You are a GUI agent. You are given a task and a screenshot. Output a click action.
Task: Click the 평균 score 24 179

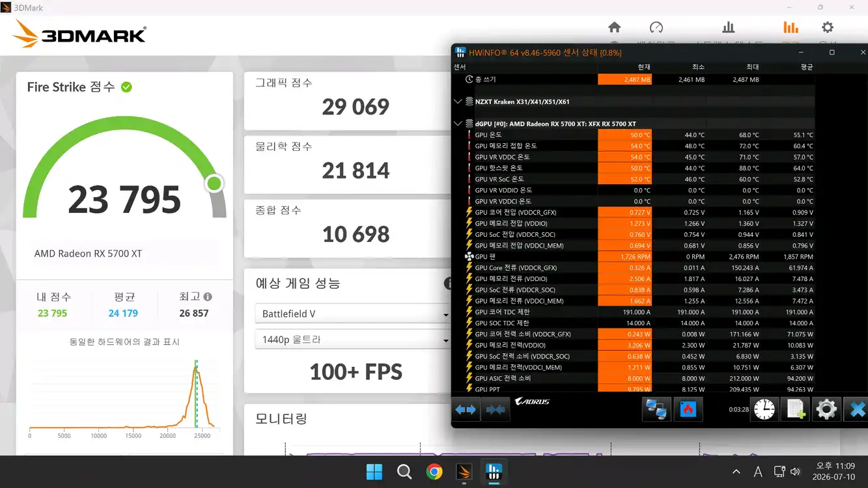[x=123, y=314]
